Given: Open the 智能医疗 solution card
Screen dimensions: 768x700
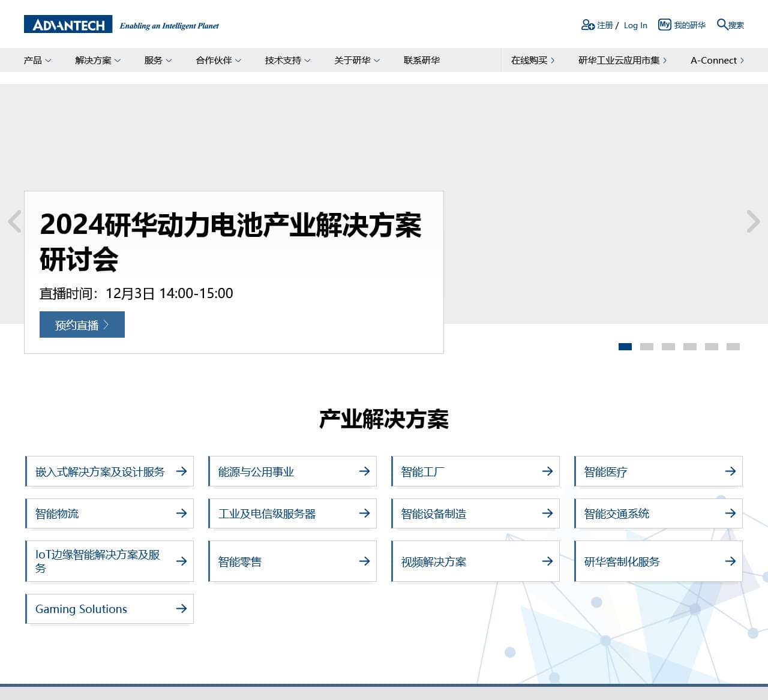Looking at the screenshot, I should pyautogui.click(x=658, y=471).
